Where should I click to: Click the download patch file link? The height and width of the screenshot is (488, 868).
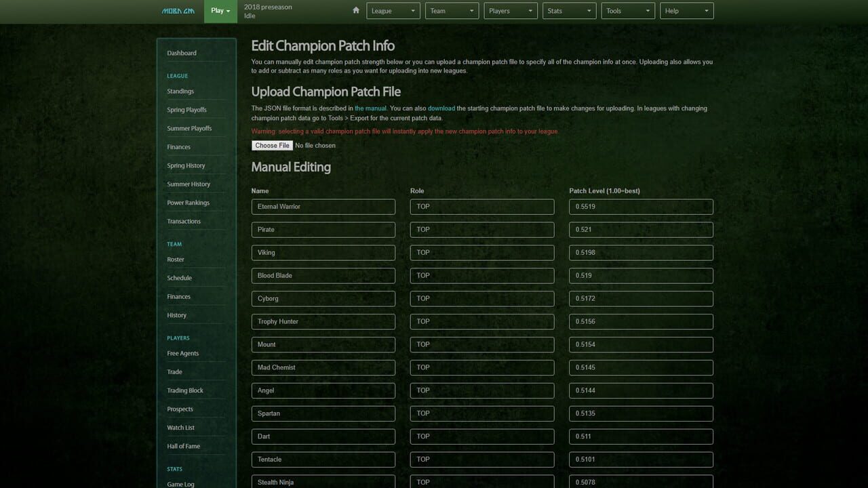point(441,108)
